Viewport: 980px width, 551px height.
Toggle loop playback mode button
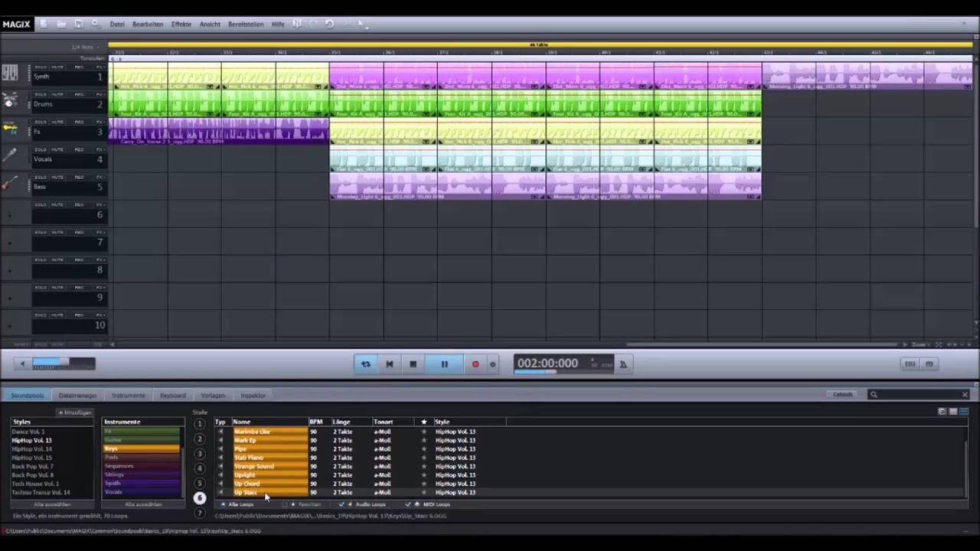(x=365, y=364)
